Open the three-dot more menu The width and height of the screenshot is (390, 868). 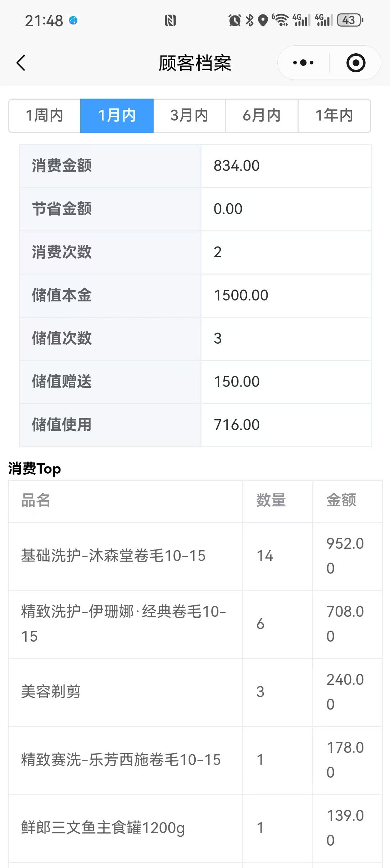click(x=303, y=63)
